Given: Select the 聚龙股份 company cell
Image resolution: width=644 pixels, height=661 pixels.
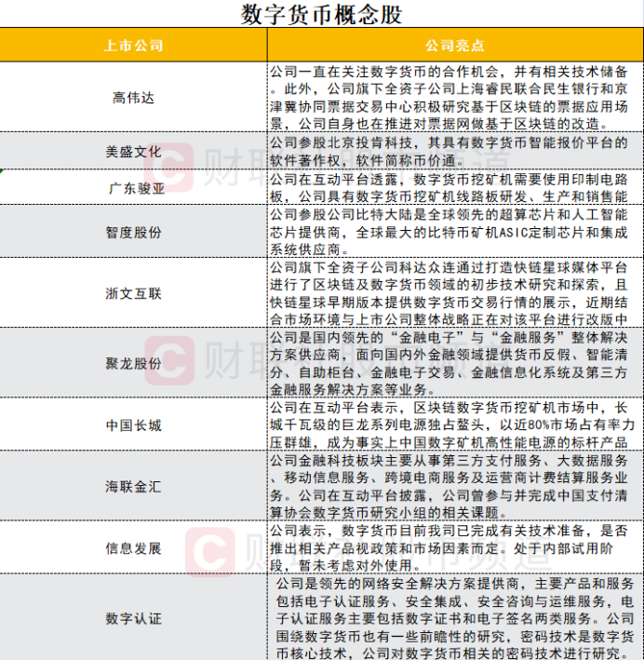Looking at the screenshot, I should (133, 363).
